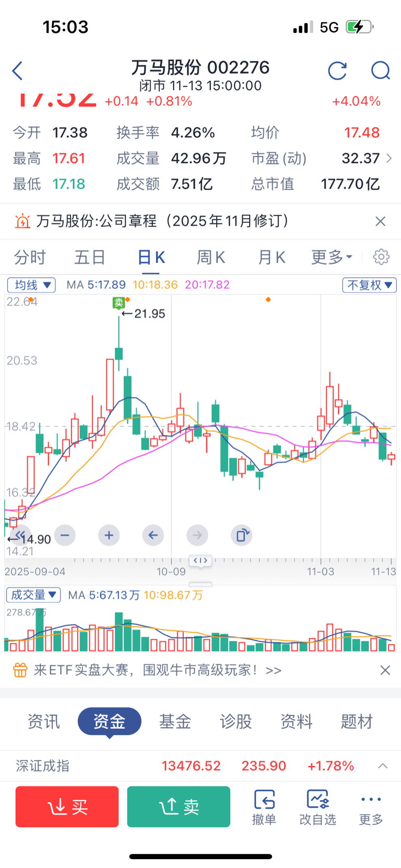The width and height of the screenshot is (401, 868).
Task: Switch to 五日 chart tab
Action: [x=90, y=257]
